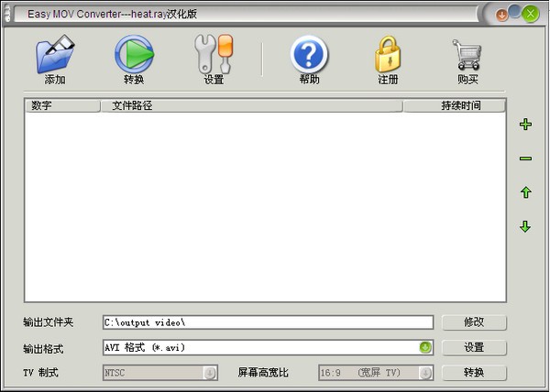This screenshot has width=550, height=392.
Task: Click the bottom-right 转换 button
Action: [x=474, y=373]
